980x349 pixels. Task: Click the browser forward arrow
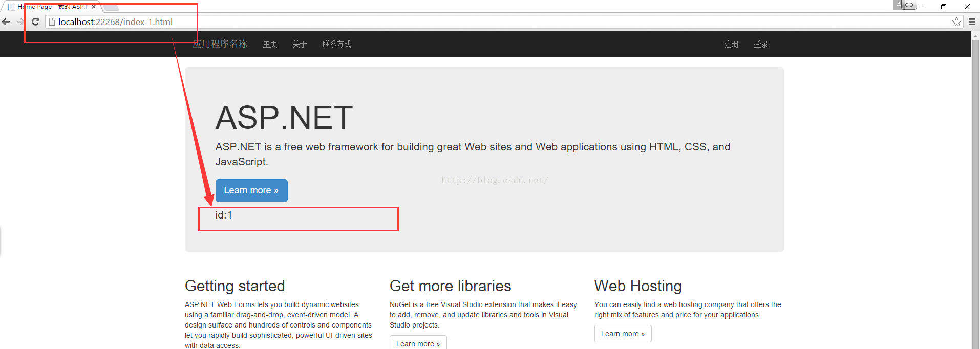coord(20,21)
